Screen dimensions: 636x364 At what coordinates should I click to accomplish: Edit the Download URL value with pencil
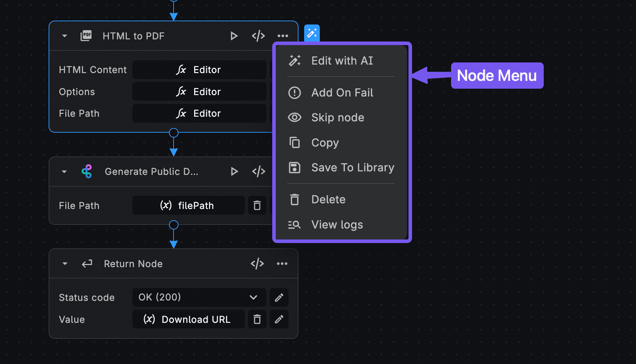[279, 319]
